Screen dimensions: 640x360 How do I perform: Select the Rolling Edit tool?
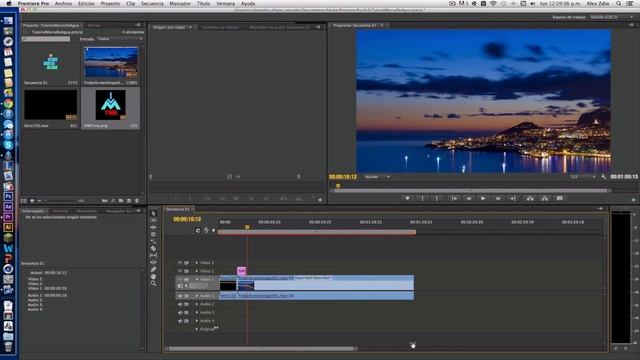(153, 234)
